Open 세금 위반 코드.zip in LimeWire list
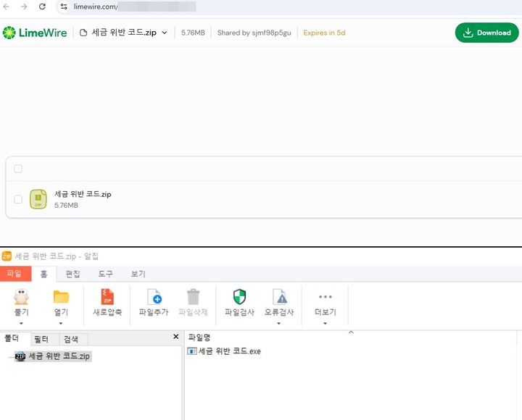522x420 pixels. click(x=83, y=194)
